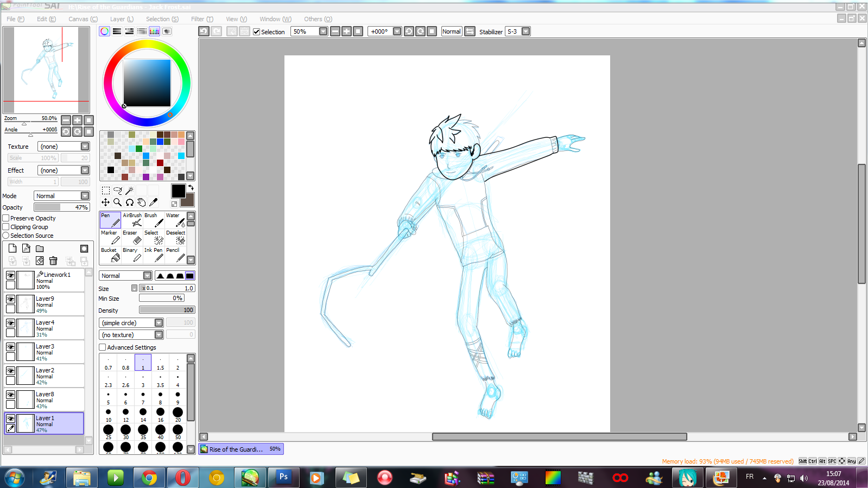Enable Preserve Opacity
The height and width of the screenshot is (488, 868).
click(x=6, y=218)
